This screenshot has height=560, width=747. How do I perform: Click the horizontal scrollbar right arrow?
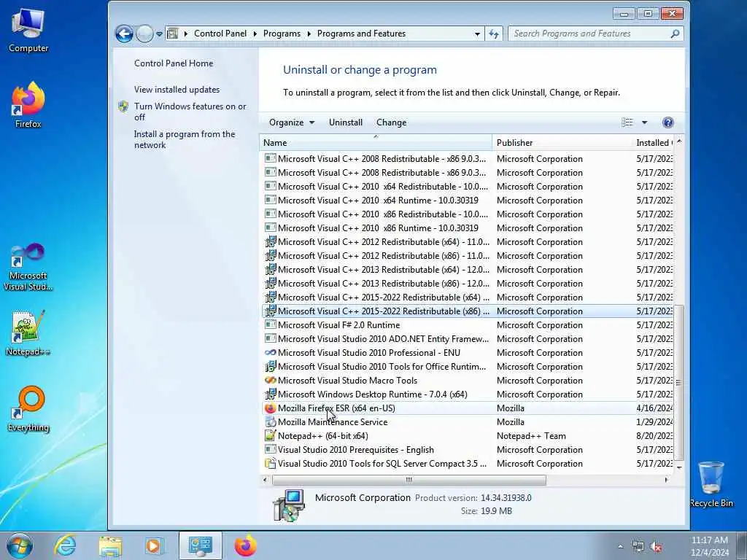pyautogui.click(x=667, y=480)
